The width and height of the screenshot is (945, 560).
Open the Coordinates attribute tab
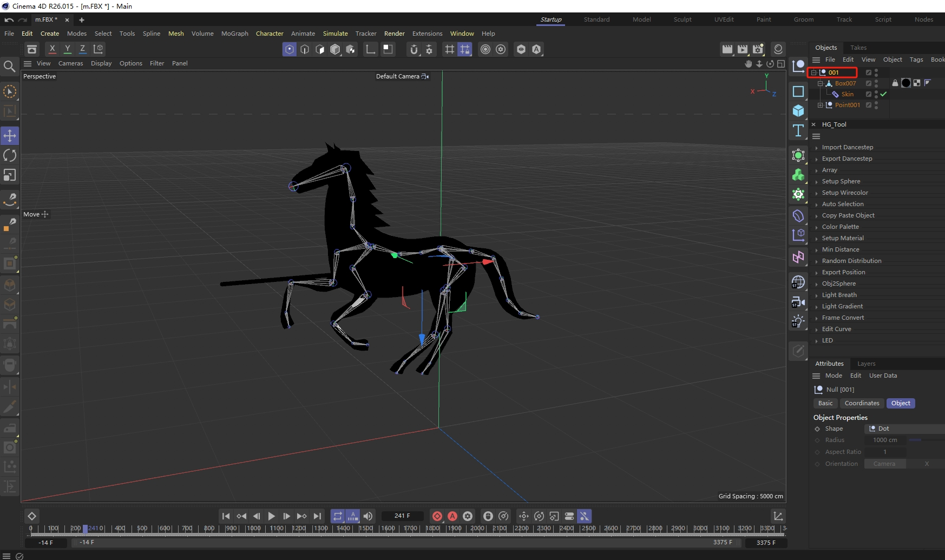click(862, 403)
